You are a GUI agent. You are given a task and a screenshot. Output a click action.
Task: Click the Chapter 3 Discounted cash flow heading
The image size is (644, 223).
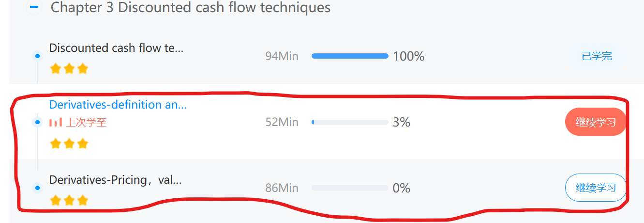pyautogui.click(x=191, y=8)
